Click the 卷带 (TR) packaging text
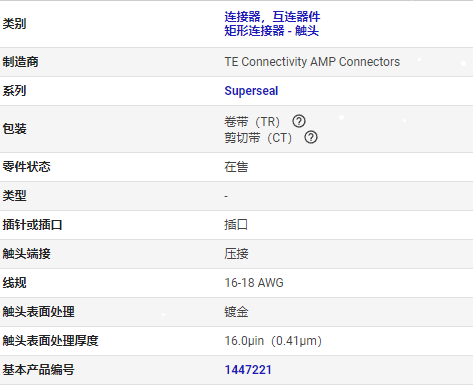Screen dimensions: 473x385 252,122
